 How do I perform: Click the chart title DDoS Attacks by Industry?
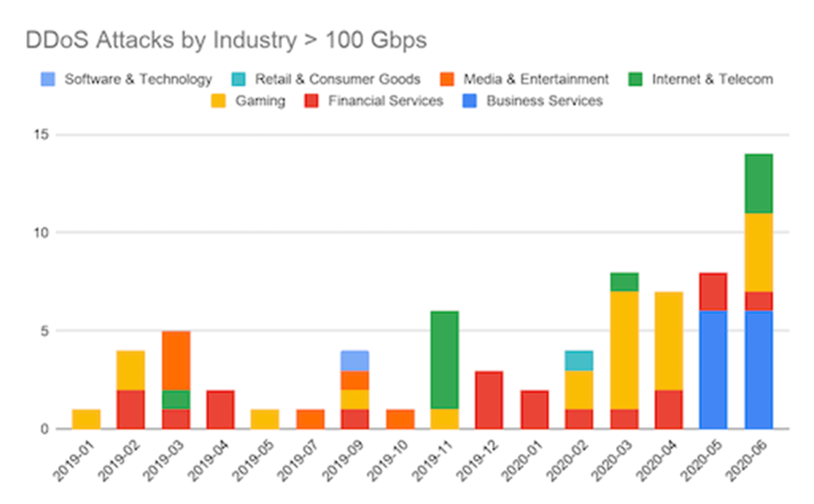pyautogui.click(x=226, y=41)
